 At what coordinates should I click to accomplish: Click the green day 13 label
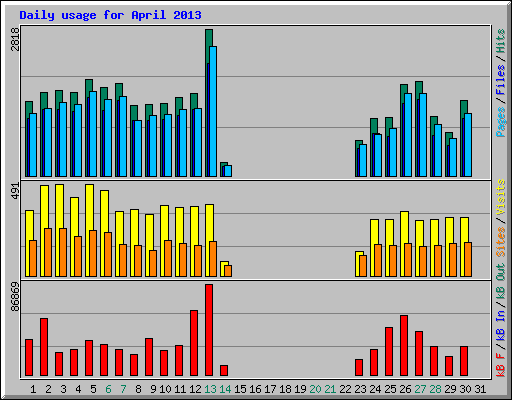pos(210,389)
